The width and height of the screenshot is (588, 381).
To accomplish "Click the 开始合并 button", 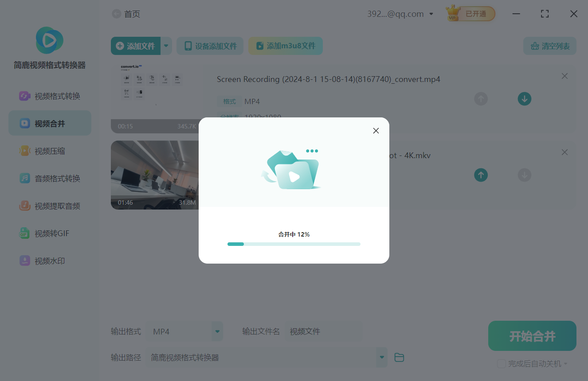I will click(x=532, y=336).
